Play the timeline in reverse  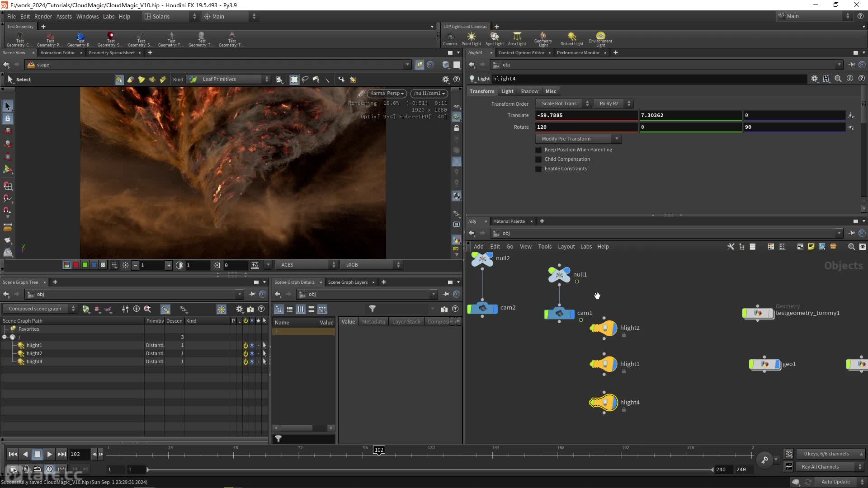coord(25,454)
